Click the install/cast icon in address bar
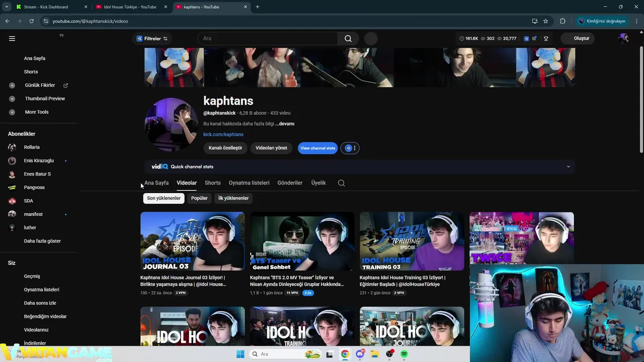 click(x=534, y=21)
